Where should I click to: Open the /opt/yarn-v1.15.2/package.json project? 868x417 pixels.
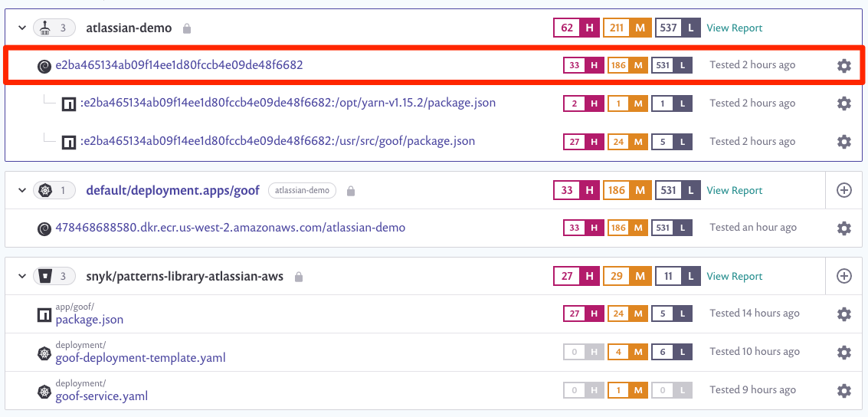click(287, 103)
